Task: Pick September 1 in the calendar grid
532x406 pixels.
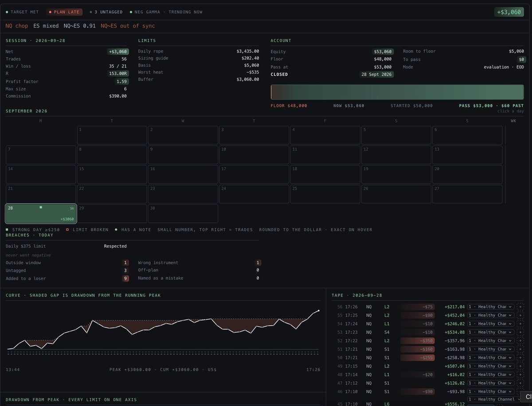Action: tap(112, 135)
